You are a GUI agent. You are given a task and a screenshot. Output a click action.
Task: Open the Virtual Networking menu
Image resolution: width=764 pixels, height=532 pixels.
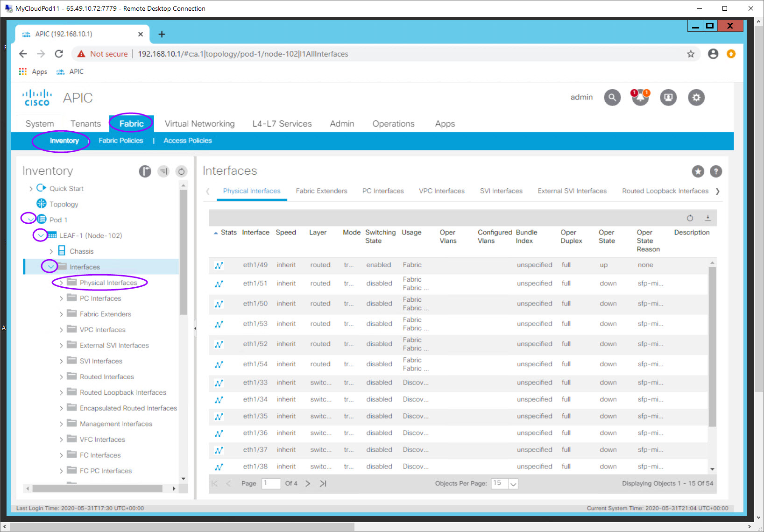199,124
